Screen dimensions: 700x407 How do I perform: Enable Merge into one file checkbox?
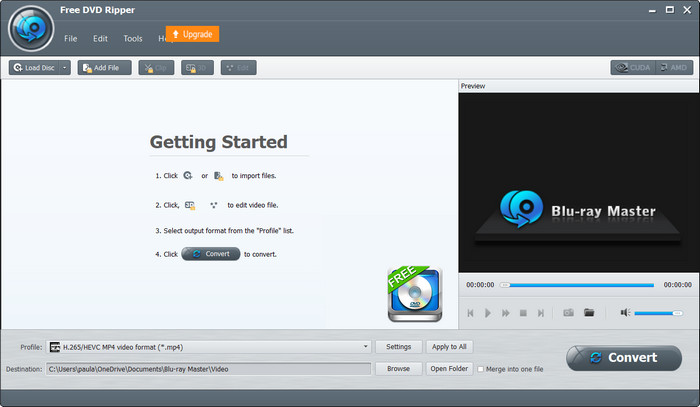click(x=481, y=369)
